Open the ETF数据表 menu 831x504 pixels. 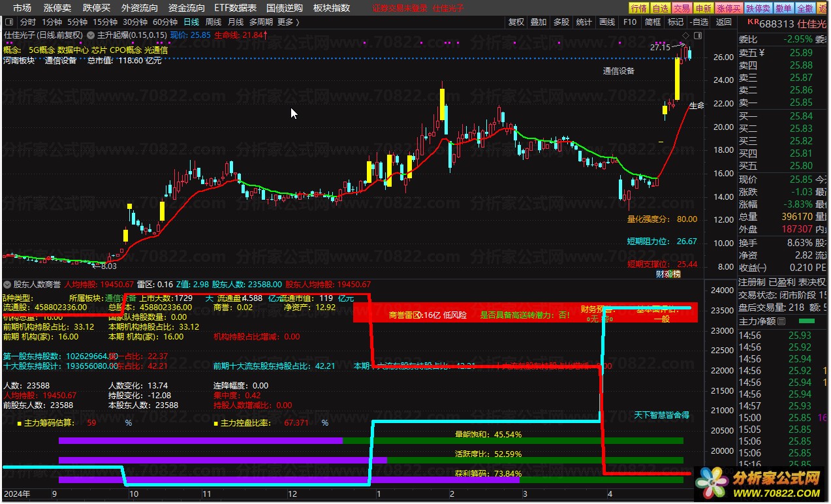coord(236,8)
